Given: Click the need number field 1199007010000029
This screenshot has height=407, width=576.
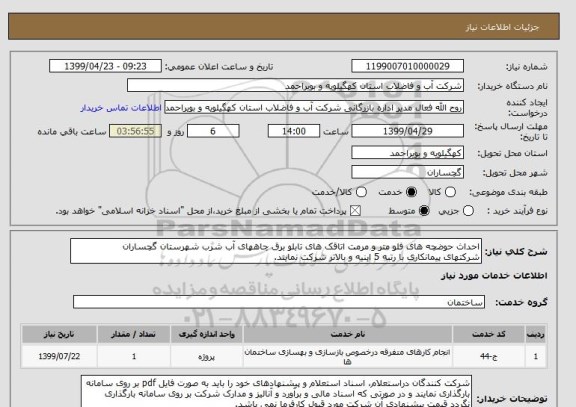Looking at the screenshot, I should [407, 66].
